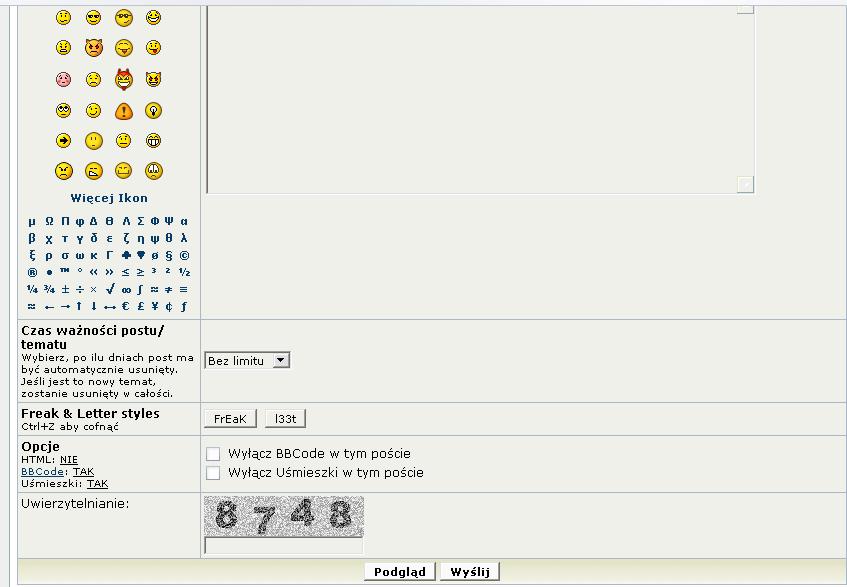
Task: Insert the copyright symbol
Action: [x=184, y=255]
